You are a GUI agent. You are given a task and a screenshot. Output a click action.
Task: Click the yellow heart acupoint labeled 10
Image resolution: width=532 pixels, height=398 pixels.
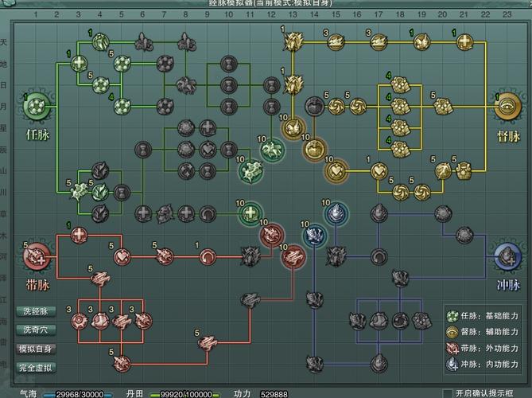point(336,170)
